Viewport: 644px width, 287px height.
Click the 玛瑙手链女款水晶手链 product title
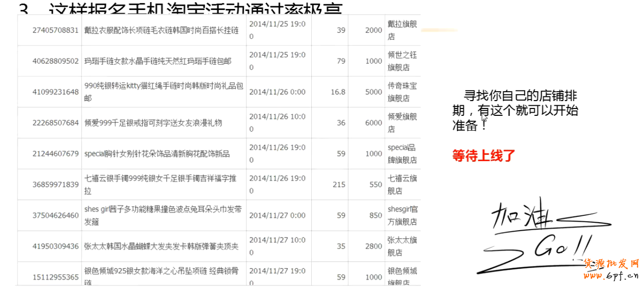pos(158,62)
